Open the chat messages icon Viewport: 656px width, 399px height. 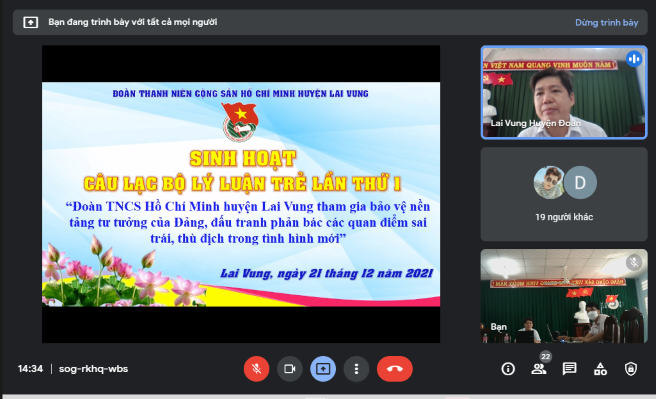point(569,369)
